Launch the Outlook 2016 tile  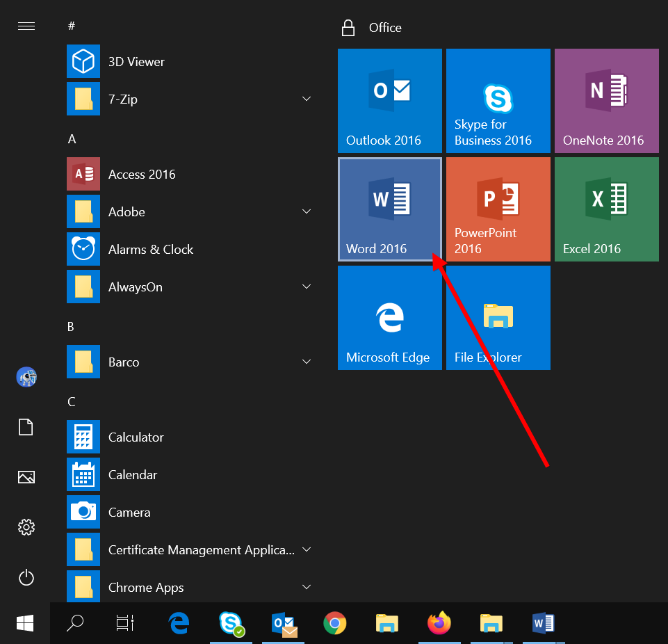(389, 100)
